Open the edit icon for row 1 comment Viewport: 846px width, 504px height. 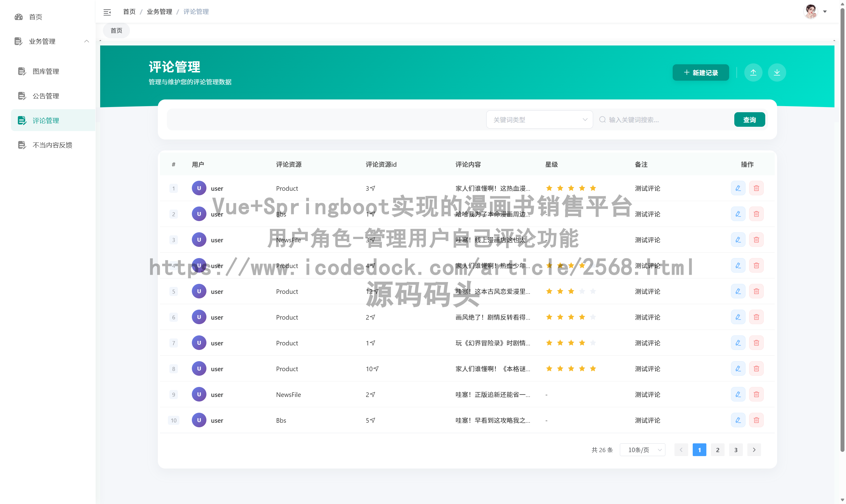(738, 188)
